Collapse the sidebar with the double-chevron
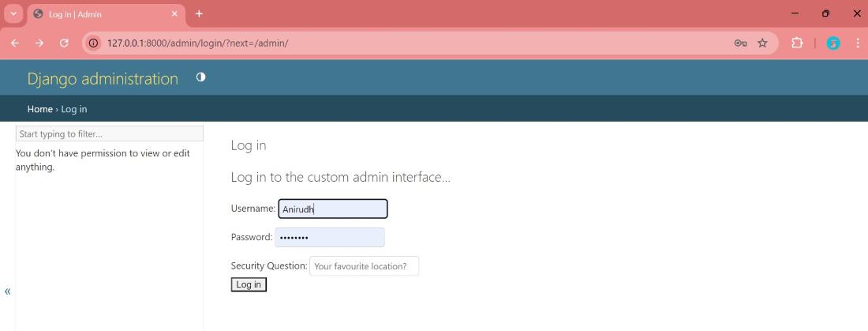This screenshot has width=868, height=331. click(x=8, y=292)
